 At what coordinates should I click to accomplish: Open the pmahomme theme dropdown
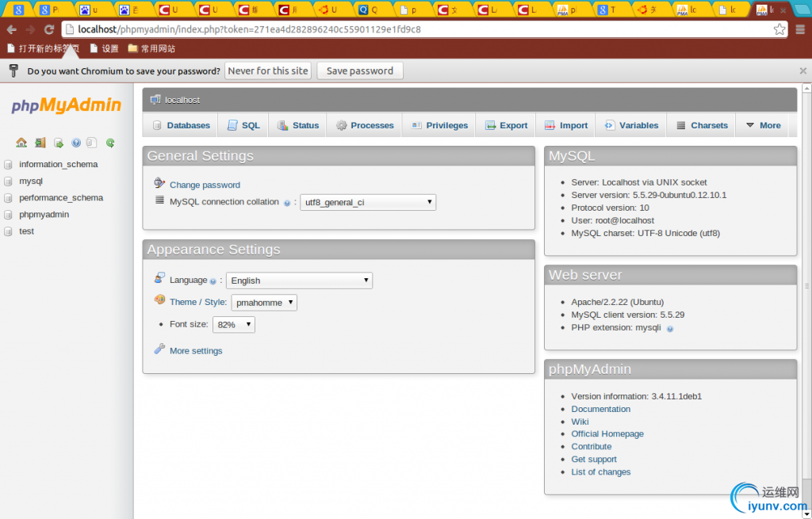tap(264, 303)
